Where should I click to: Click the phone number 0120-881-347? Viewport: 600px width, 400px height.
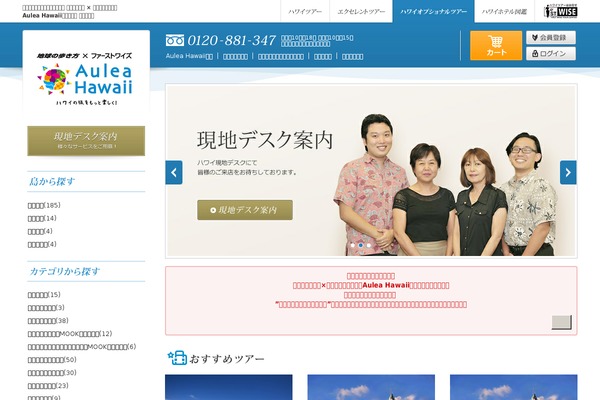(x=231, y=40)
